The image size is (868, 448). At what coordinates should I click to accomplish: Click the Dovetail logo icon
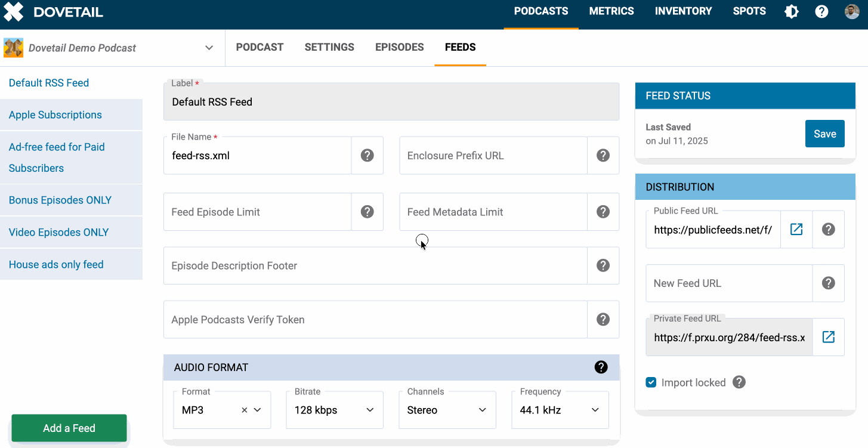tap(14, 12)
